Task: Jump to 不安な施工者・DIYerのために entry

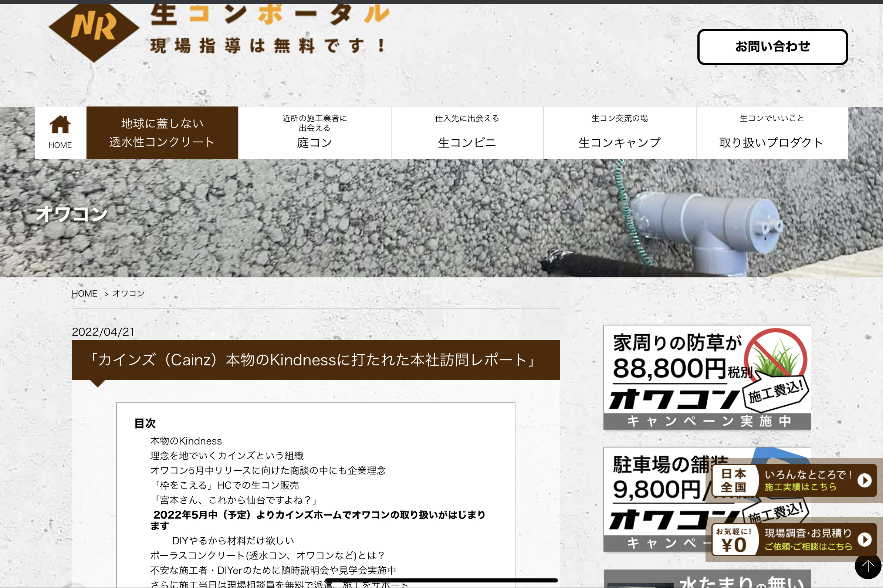Action: tap(273, 570)
